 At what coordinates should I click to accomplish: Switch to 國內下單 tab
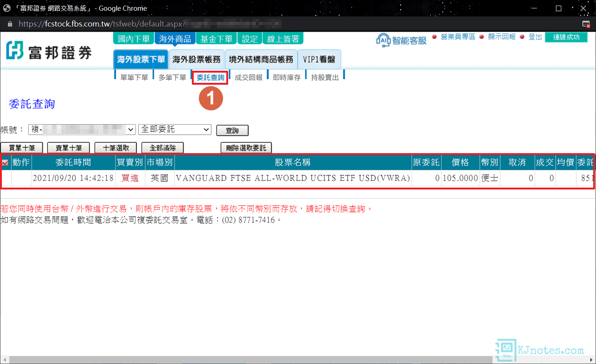(134, 39)
